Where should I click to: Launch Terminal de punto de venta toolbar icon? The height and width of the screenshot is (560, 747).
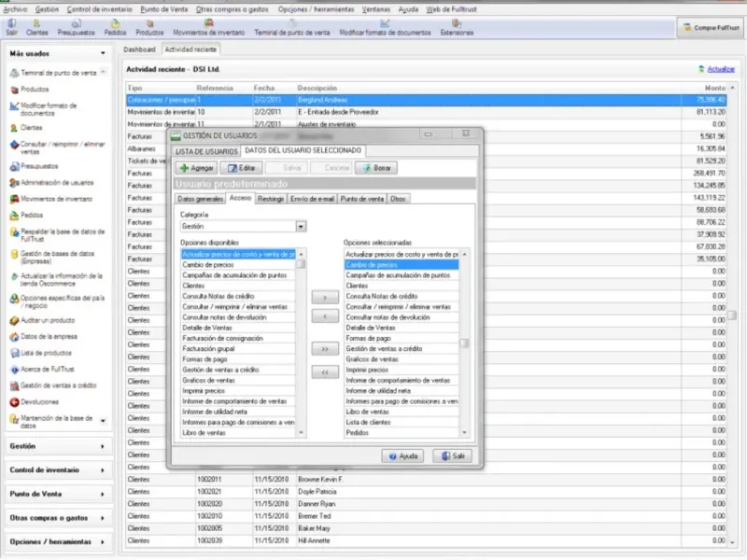coord(292,28)
